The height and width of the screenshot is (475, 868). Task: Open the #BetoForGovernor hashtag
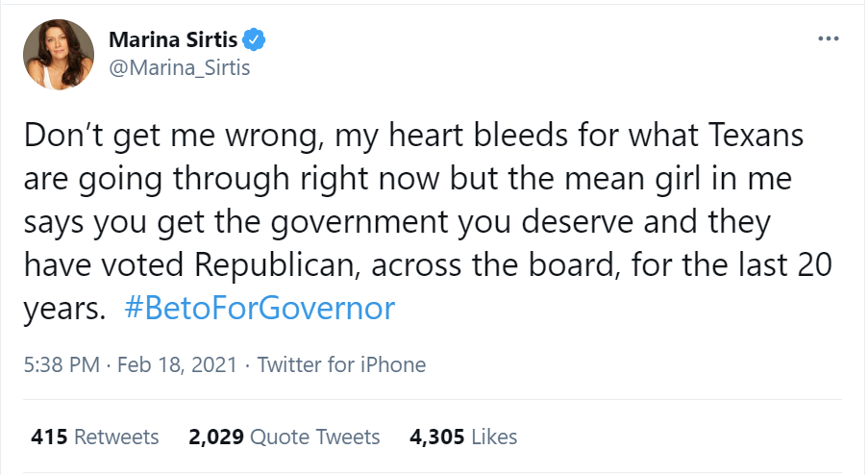pyautogui.click(x=260, y=309)
